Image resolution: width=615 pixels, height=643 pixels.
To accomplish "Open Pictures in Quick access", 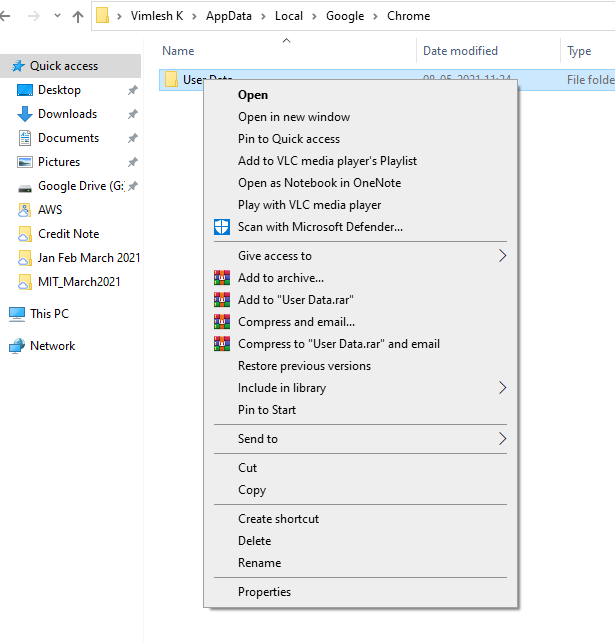I will click(59, 162).
